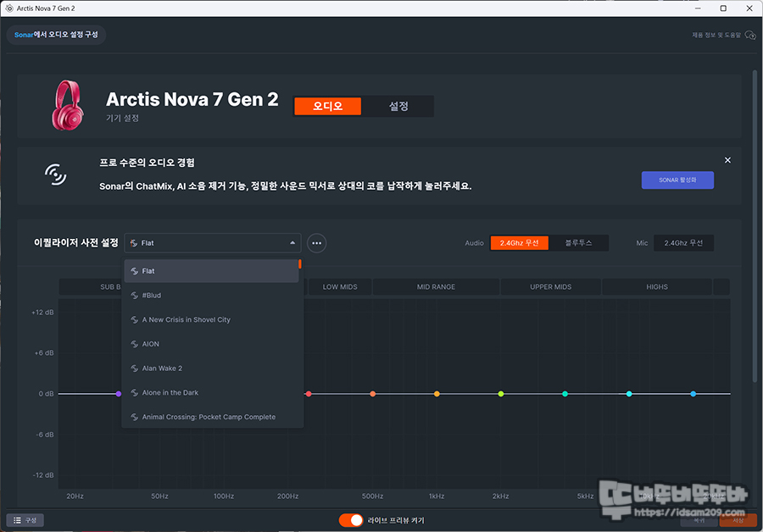This screenshot has height=532, width=763.
Task: Click the icon beside Flat preset entry
Action: tap(135, 271)
